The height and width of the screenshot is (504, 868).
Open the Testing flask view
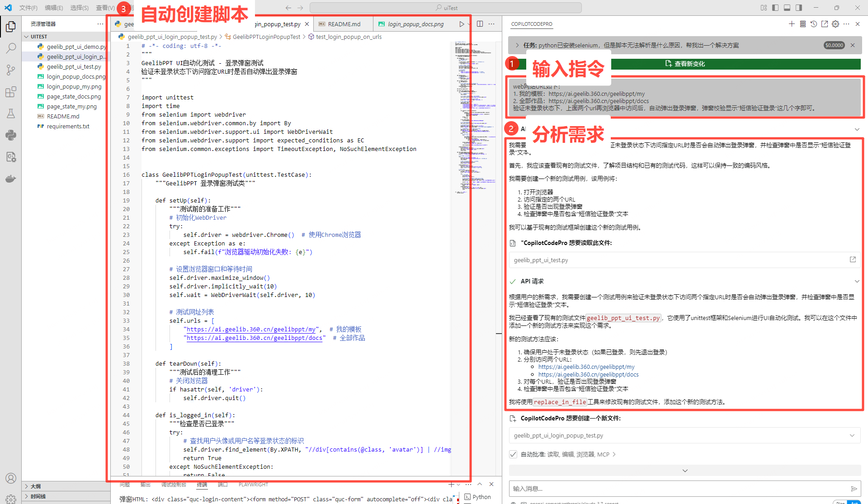tap(11, 113)
